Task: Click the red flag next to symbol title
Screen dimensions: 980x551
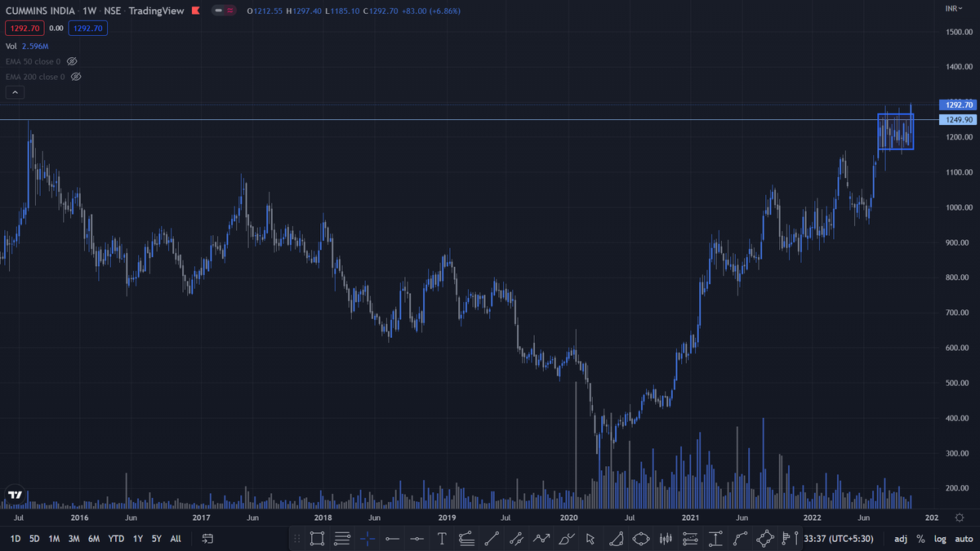Action: point(196,9)
